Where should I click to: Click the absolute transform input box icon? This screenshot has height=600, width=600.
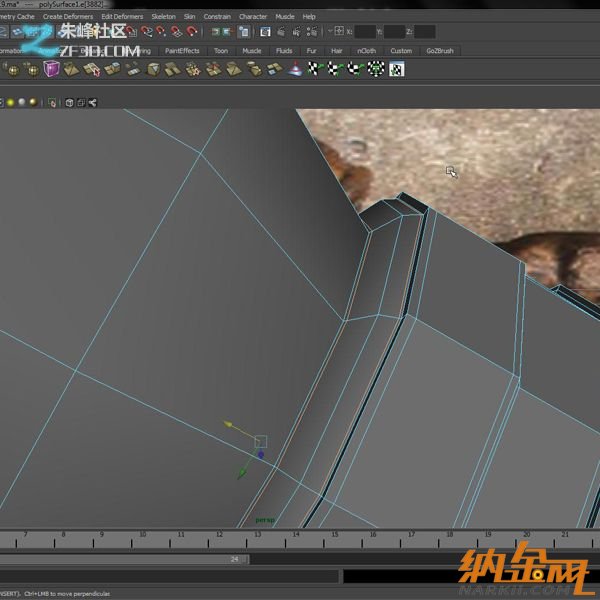[339, 31]
